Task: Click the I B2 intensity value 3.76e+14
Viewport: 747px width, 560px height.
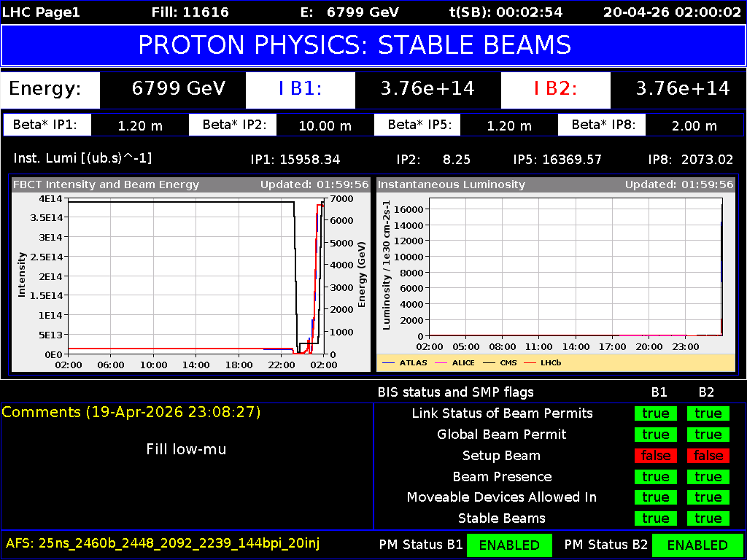Action: point(683,89)
